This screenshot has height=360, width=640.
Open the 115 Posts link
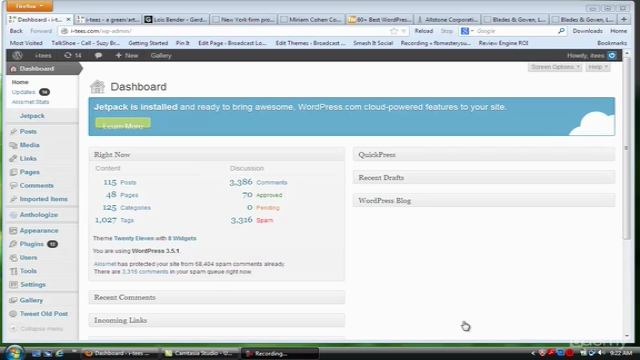click(120, 182)
